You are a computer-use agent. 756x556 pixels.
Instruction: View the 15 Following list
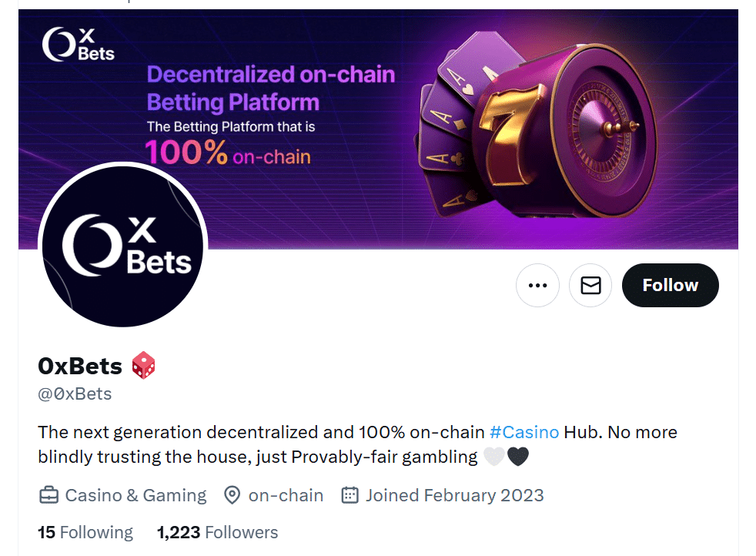point(85,532)
